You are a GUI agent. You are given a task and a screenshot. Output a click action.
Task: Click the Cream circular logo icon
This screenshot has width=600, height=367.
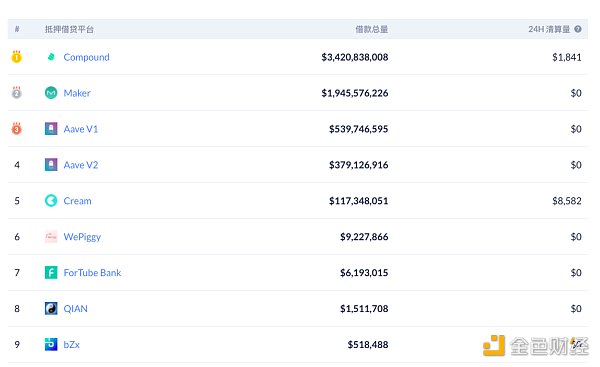click(51, 201)
